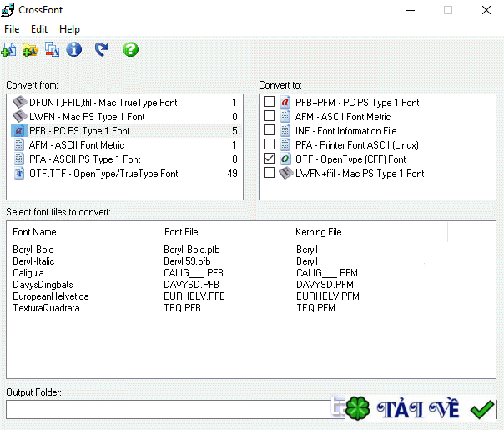Enable AFM ASCII Font Metric checkbox
The image size is (504, 430).
(x=269, y=116)
